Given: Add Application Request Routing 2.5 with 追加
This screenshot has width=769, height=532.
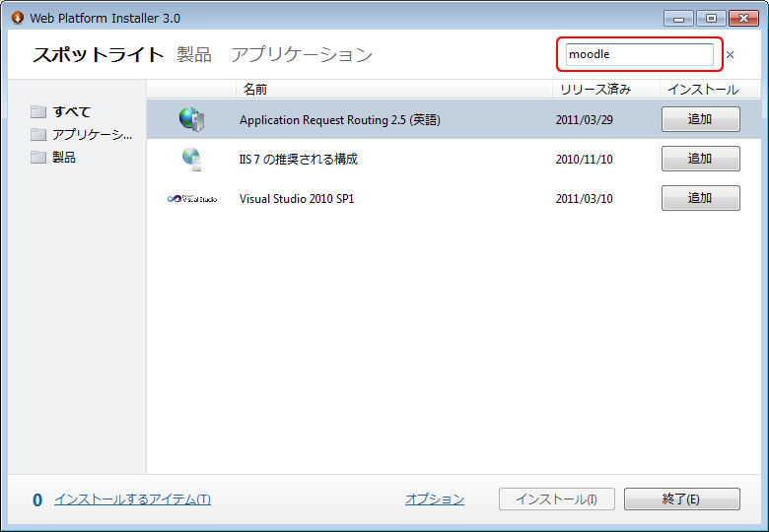Looking at the screenshot, I should [700, 119].
